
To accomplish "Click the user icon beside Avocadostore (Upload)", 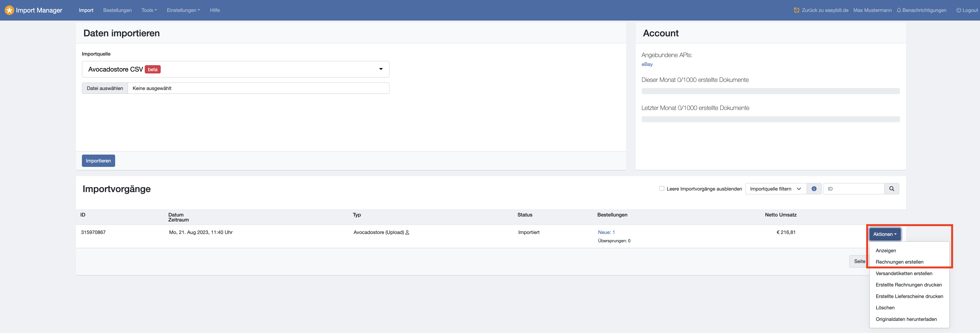I will coord(407,232).
